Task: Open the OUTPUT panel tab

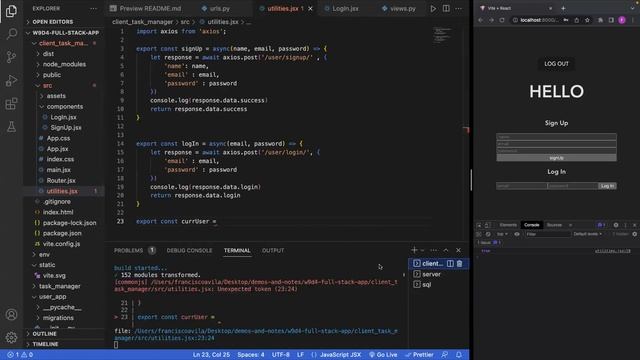Action: [x=273, y=250]
